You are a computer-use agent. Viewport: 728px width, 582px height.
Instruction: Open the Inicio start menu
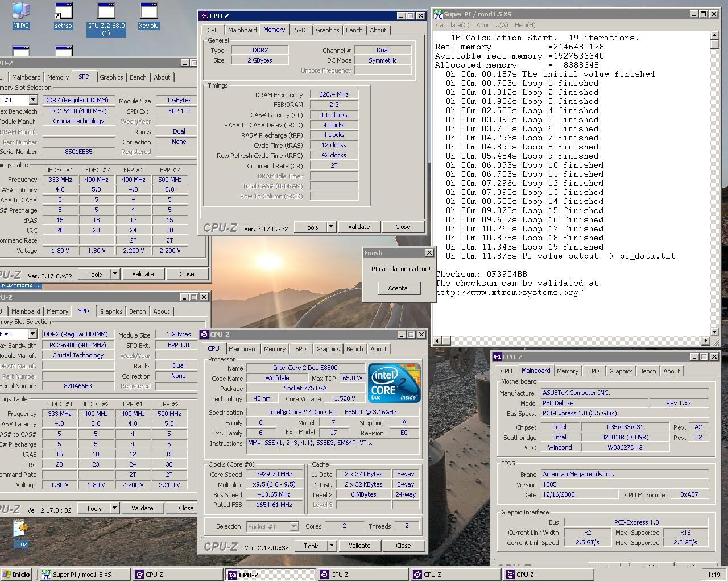tap(16, 575)
